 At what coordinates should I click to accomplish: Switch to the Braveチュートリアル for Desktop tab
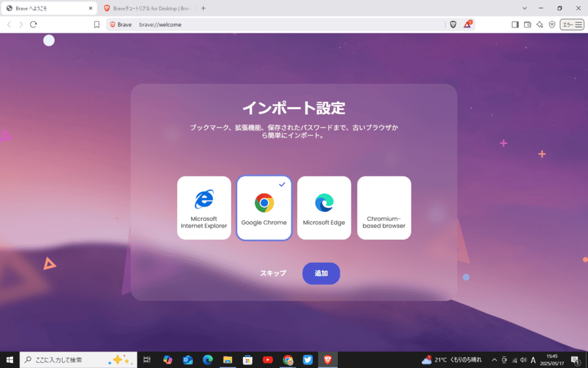[x=148, y=8]
